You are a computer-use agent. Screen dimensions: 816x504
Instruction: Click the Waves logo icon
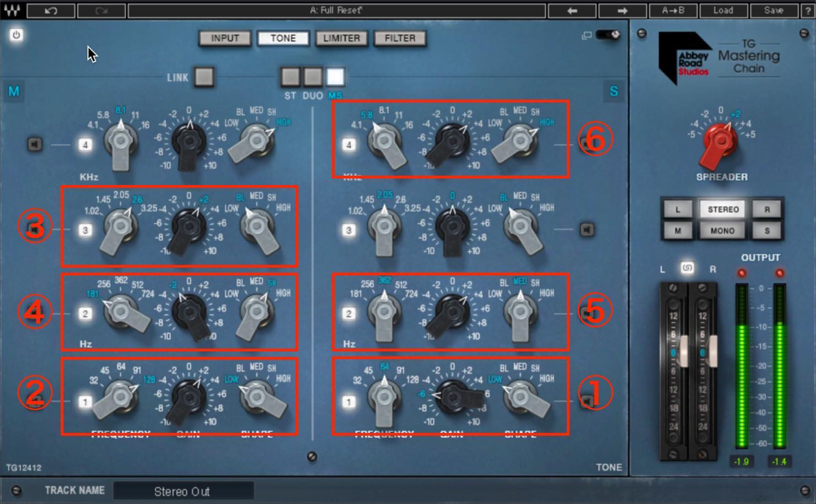tap(12, 10)
